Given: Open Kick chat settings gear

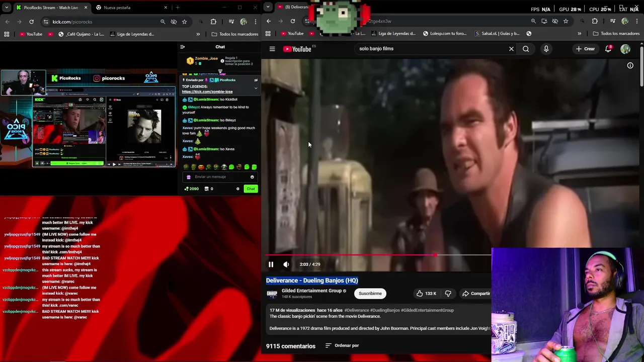Looking at the screenshot, I should 238,189.
